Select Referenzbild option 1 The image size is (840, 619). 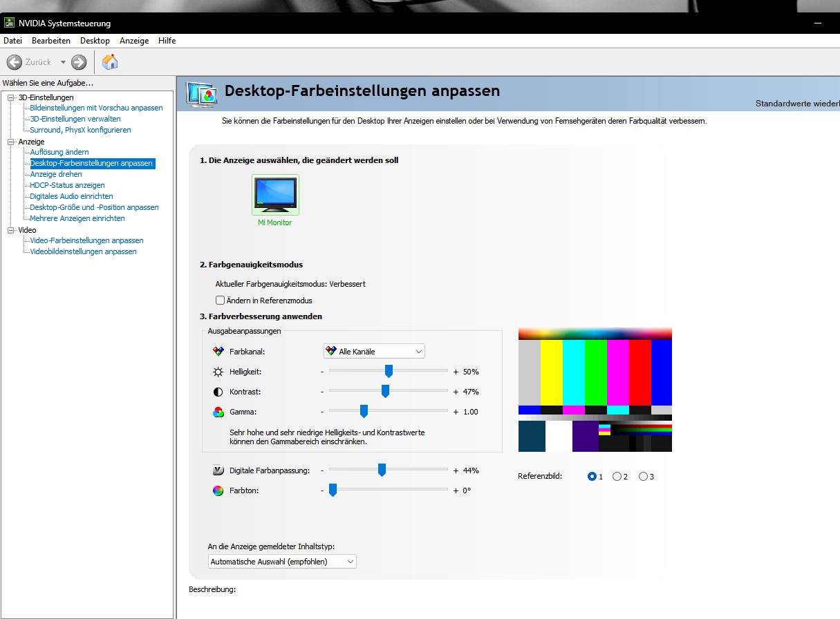[592, 477]
